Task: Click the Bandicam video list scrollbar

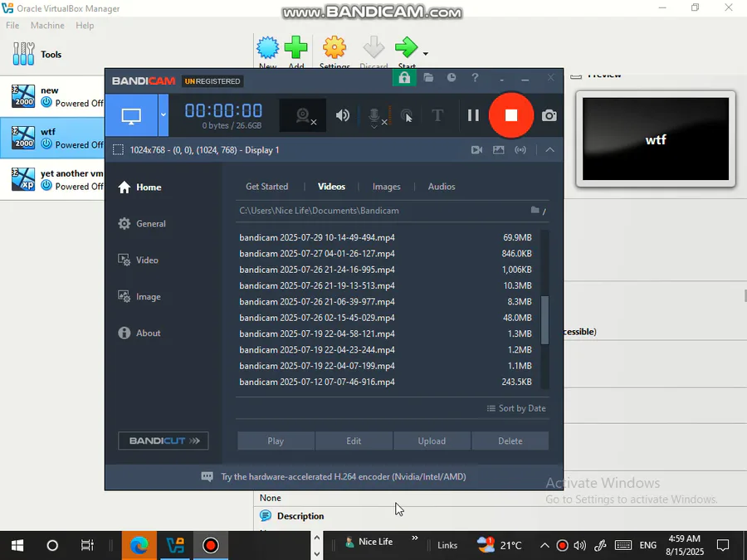Action: click(x=544, y=320)
